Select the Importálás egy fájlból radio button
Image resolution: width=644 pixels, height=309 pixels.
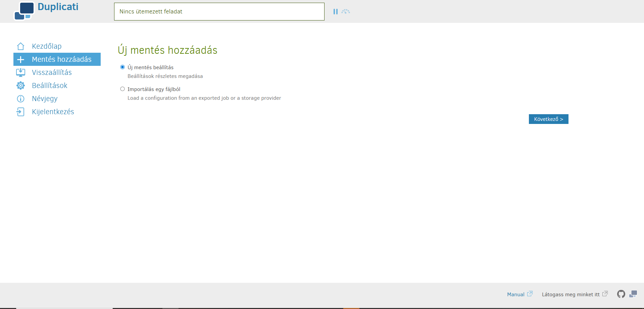(x=122, y=89)
